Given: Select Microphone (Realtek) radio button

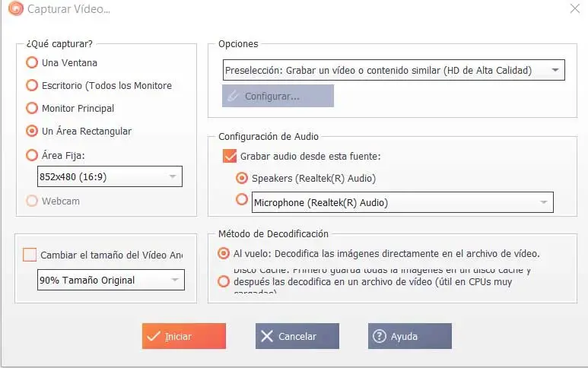Looking at the screenshot, I should coord(242,199).
